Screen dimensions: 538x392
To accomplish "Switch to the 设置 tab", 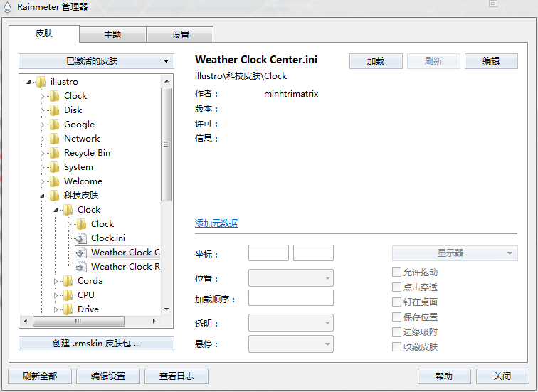I will (181, 35).
